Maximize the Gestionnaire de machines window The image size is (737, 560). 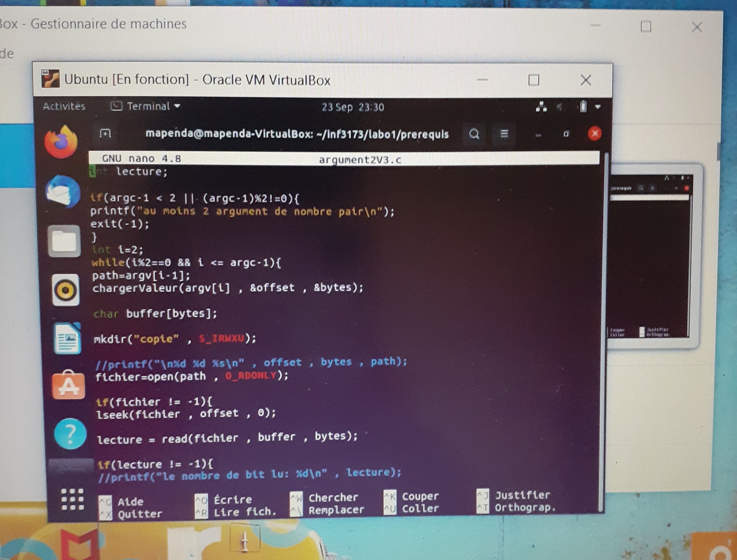pos(646,26)
